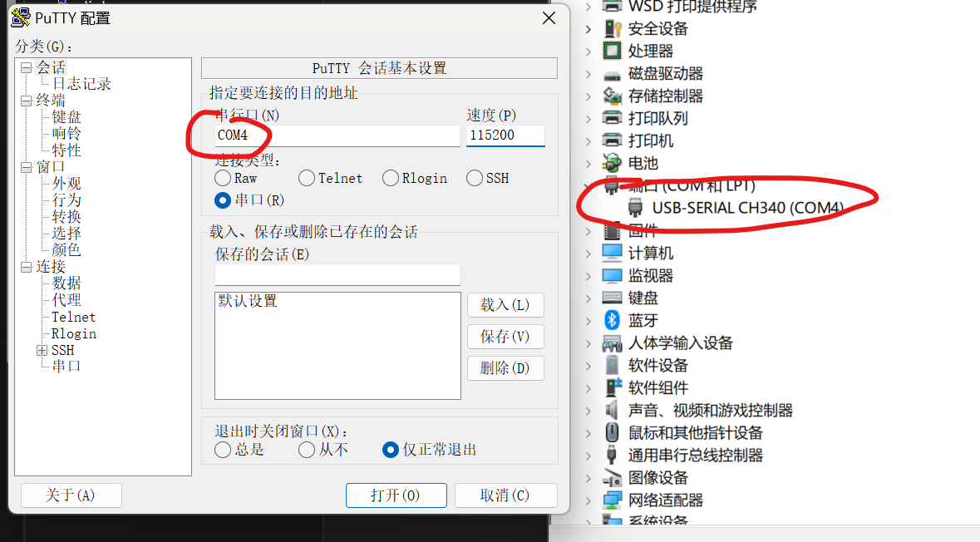Click the 打开(O) button
The height and width of the screenshot is (542, 980).
pos(396,495)
